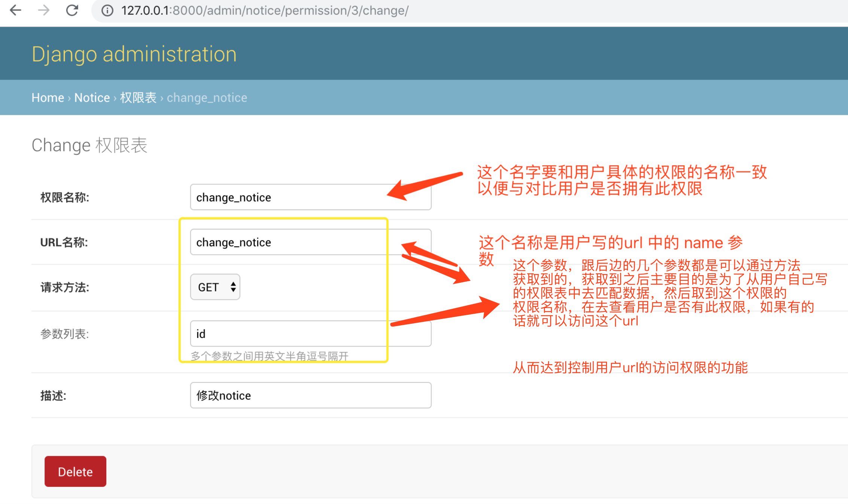Enable change_notice permission name field
Viewport: 848px width, 504px height.
310,197
